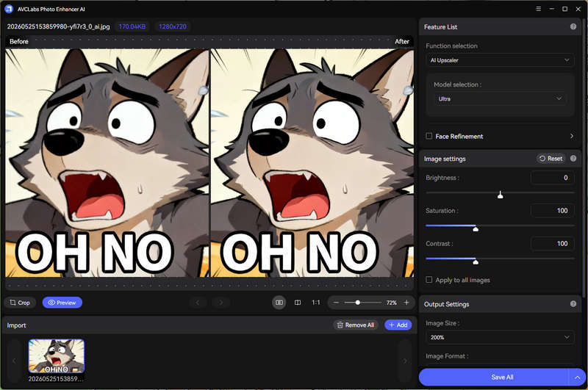
Task: Click the Brightness value field
Action: tap(553, 178)
